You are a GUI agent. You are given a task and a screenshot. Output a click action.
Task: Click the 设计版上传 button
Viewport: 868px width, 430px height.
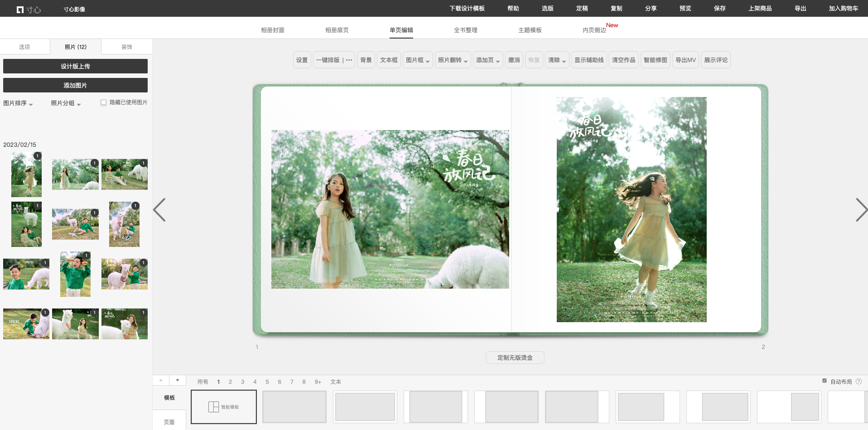(x=75, y=66)
